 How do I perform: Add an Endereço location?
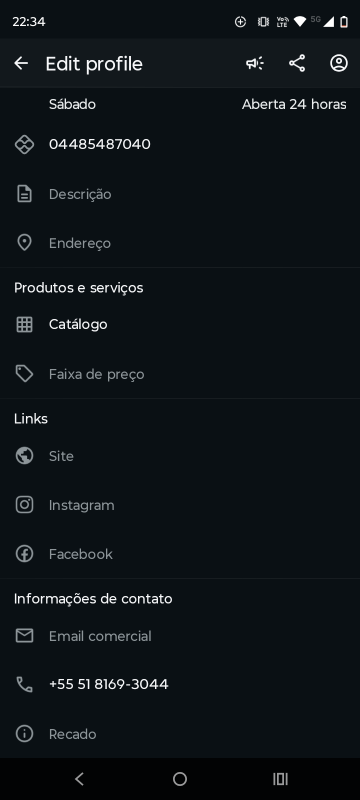[180, 243]
